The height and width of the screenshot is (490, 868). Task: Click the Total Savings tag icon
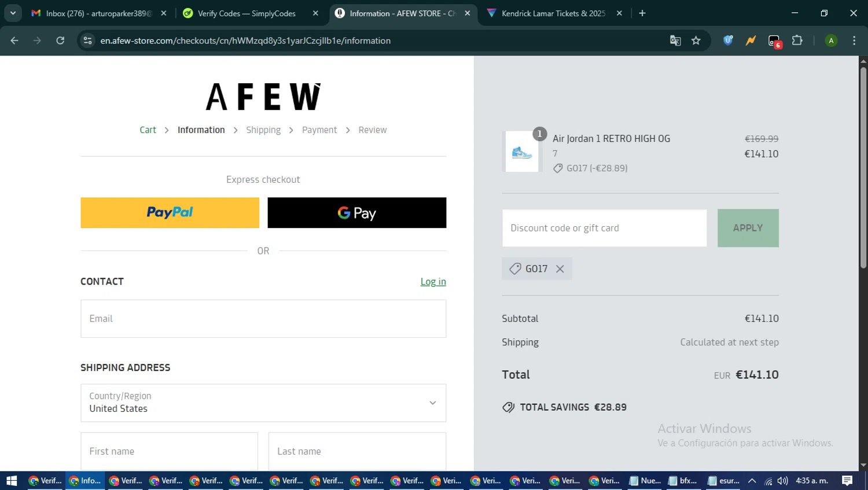pos(508,407)
